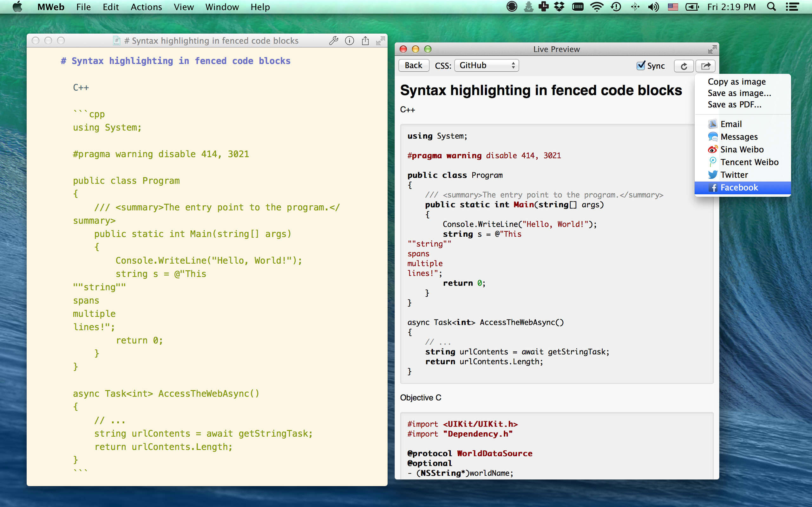Enter fullscreen for the editor window

pyautogui.click(x=380, y=41)
